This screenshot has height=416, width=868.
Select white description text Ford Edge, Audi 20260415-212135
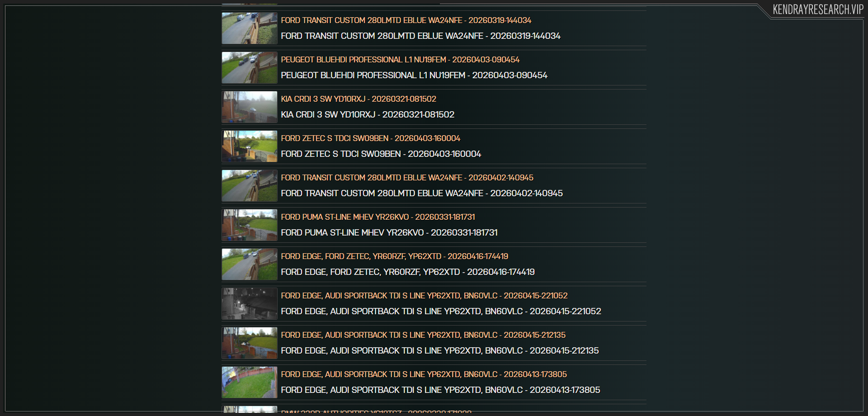(440, 350)
